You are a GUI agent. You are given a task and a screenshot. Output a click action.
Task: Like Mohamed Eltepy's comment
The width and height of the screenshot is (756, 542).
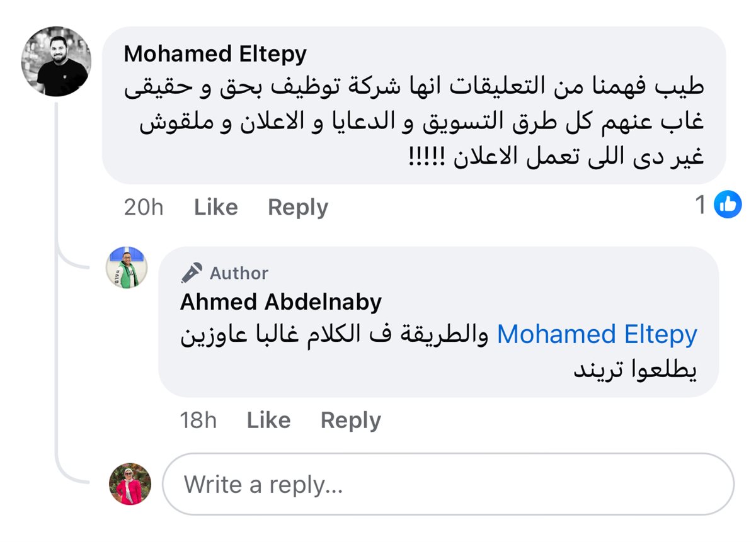(215, 207)
